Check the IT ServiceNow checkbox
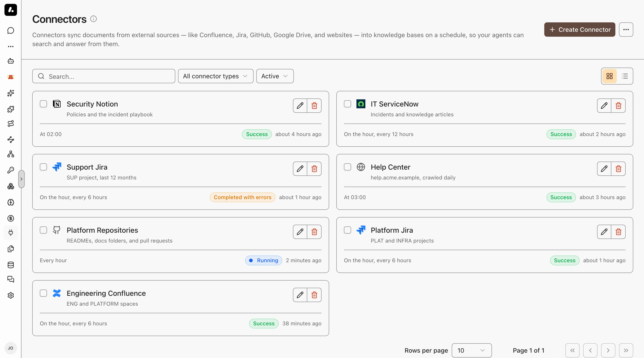The height and width of the screenshot is (358, 644). [x=347, y=104]
